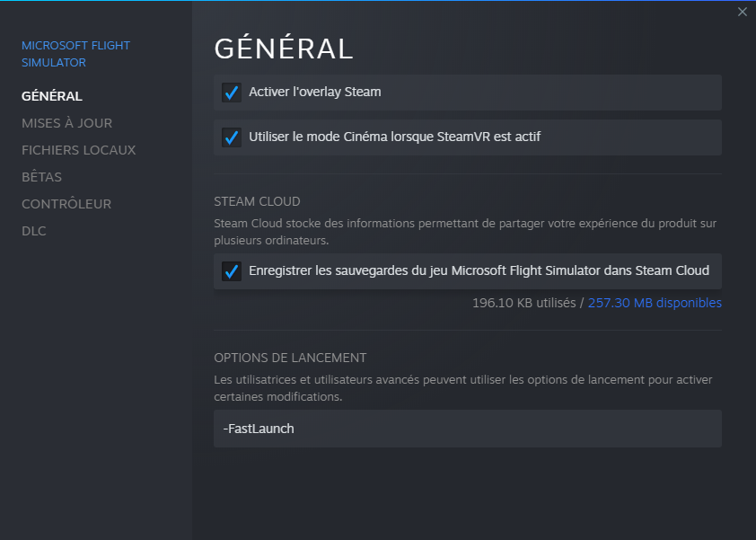Open the Bêtas settings page

tap(41, 177)
